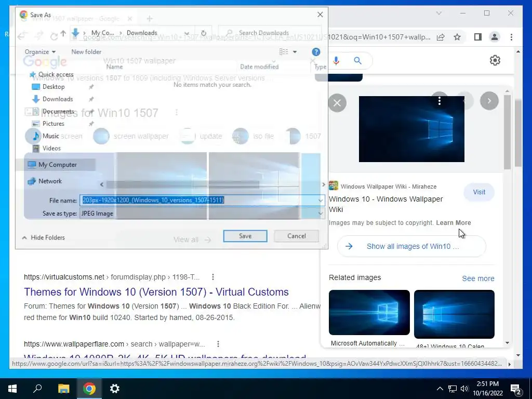The image size is (532, 399).
Task: Open Microsoft Automatically related image
Action: click(x=369, y=312)
